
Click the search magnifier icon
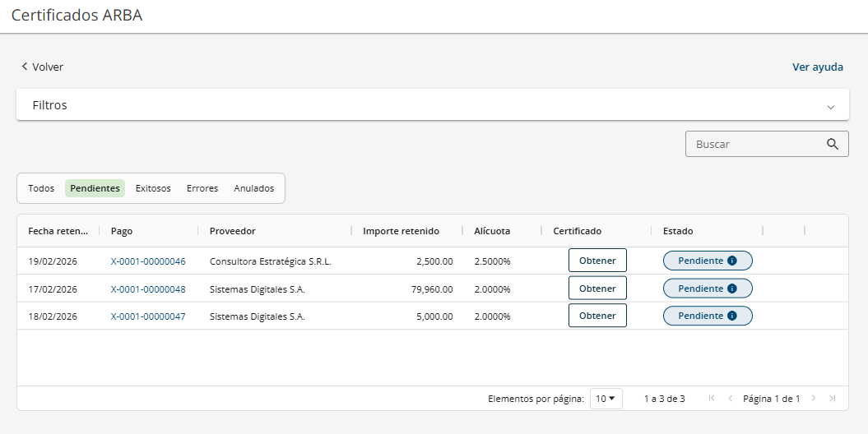pos(833,144)
